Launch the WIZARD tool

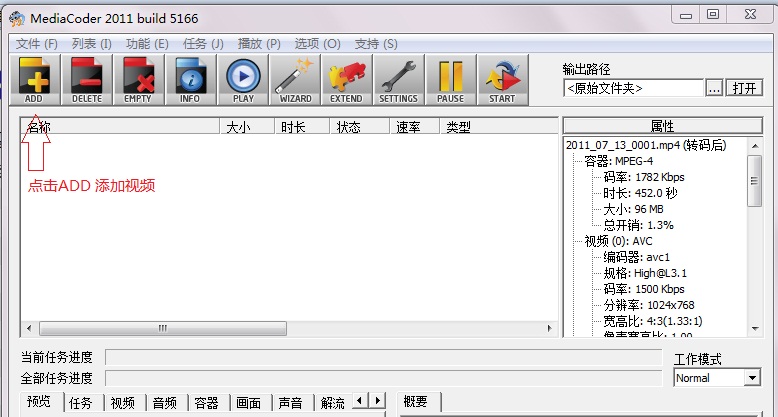click(295, 80)
